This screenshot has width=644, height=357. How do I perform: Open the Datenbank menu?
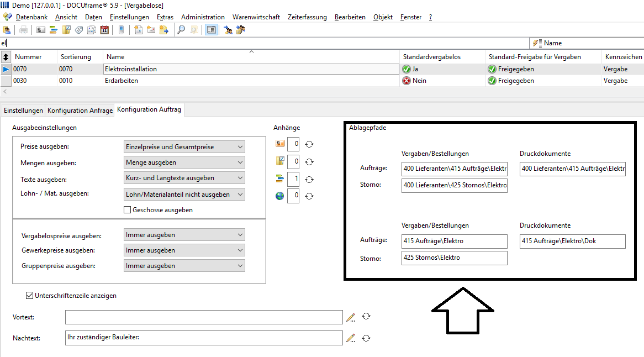pyautogui.click(x=31, y=17)
